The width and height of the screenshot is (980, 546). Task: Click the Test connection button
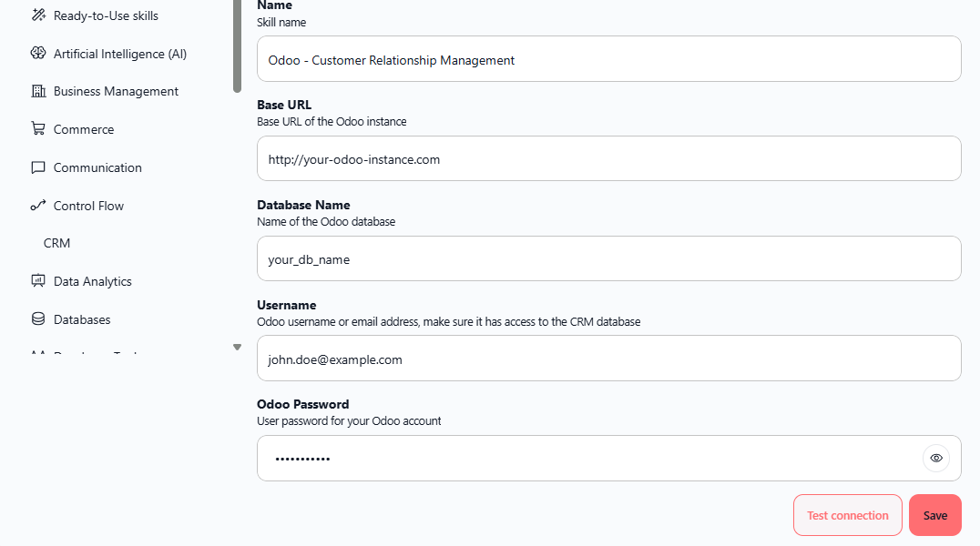848,515
